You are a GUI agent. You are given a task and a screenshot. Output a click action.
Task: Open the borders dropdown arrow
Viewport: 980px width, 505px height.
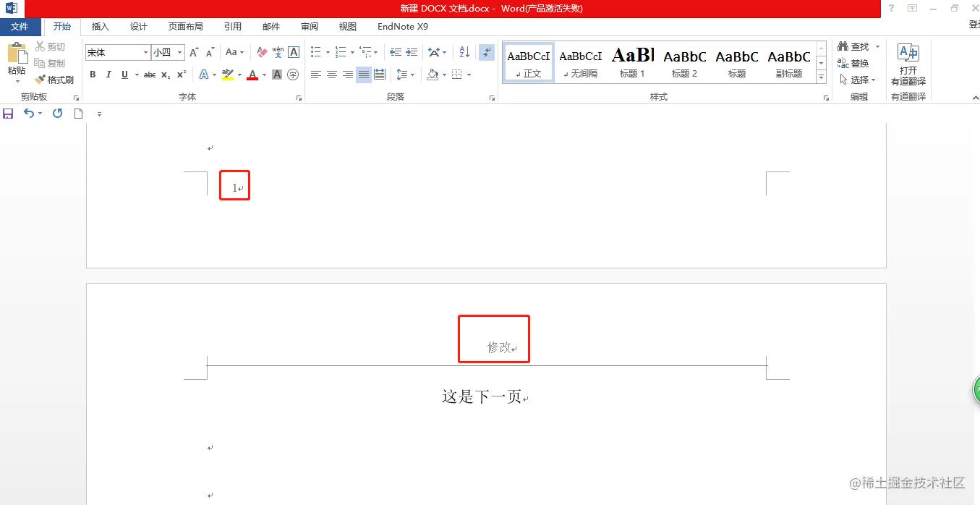[x=469, y=75]
